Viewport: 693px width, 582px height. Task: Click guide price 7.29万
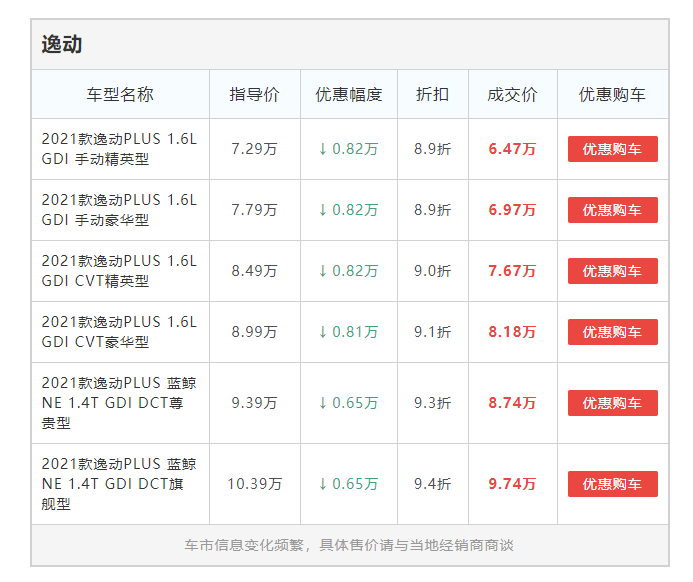[255, 149]
